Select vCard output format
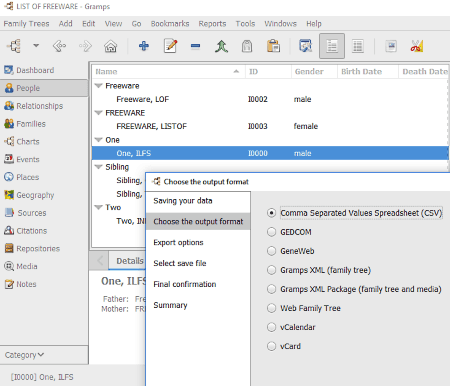The image size is (450, 386). click(284, 346)
